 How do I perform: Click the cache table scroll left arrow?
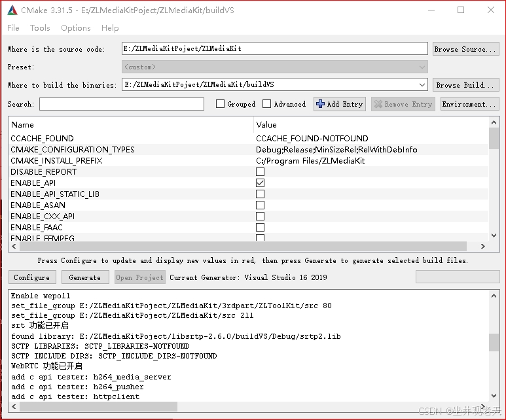point(14,247)
